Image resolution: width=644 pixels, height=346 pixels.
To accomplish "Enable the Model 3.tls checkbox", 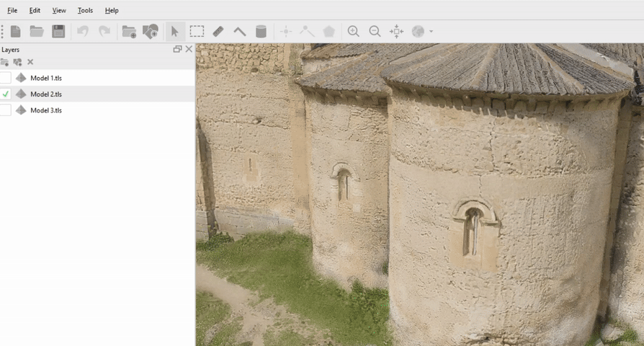I will (6, 110).
